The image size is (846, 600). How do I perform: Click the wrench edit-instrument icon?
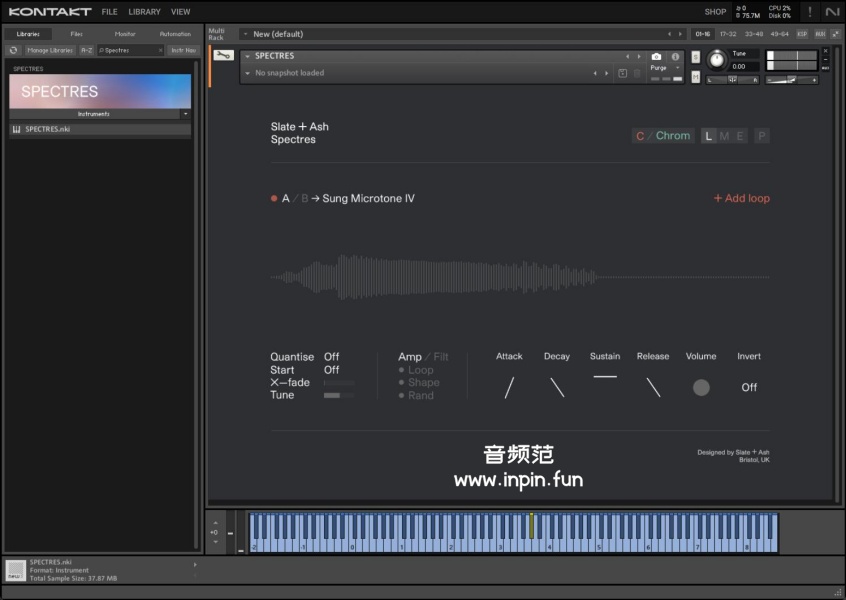coord(223,56)
